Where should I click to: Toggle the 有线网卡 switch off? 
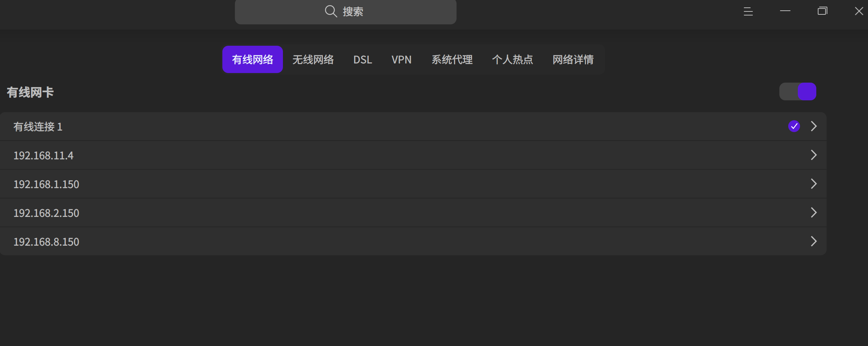click(x=797, y=91)
